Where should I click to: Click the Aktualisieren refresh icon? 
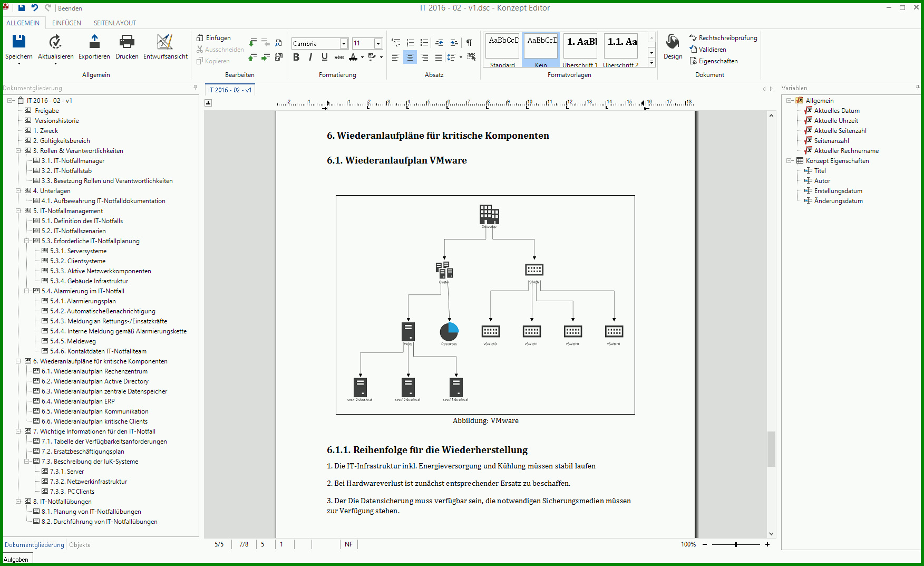click(x=55, y=41)
